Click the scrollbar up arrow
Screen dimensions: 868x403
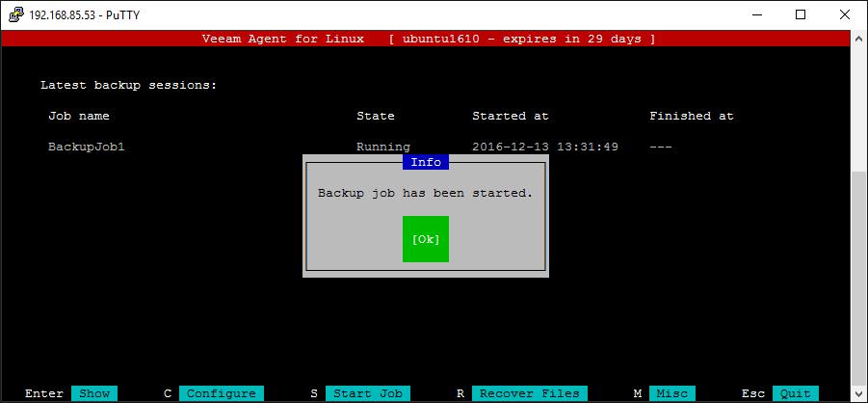(858, 39)
